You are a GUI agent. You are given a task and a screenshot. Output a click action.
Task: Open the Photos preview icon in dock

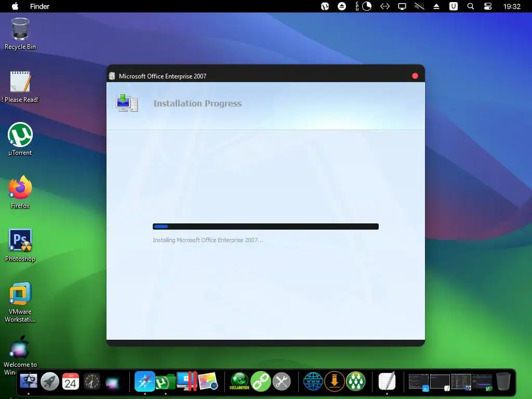pyautogui.click(x=208, y=381)
